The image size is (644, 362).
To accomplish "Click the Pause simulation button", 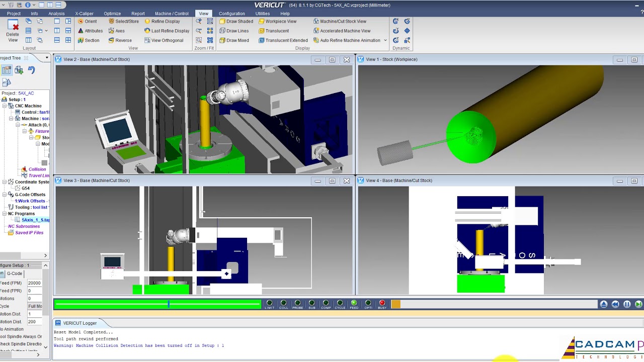I will point(627,304).
